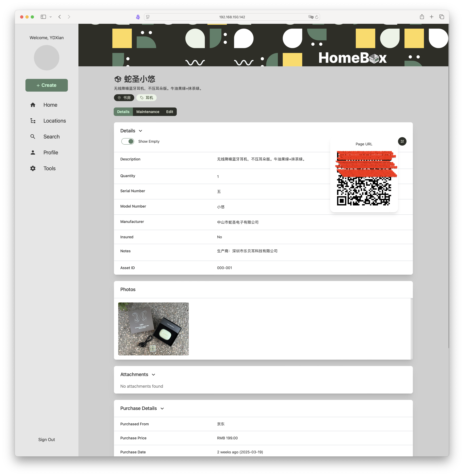Image resolution: width=464 pixels, height=476 pixels.
Task: Open the earphone product photo thumbnail
Action: click(154, 329)
